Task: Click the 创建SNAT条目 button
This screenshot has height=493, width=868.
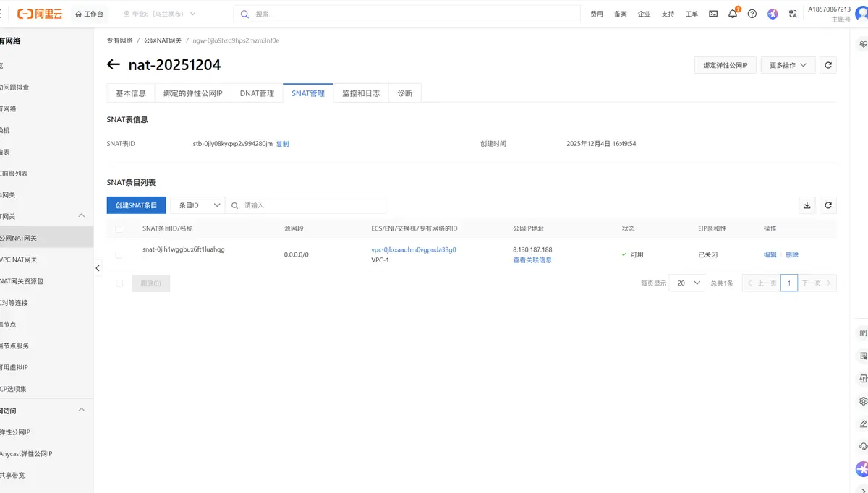Action: [137, 205]
